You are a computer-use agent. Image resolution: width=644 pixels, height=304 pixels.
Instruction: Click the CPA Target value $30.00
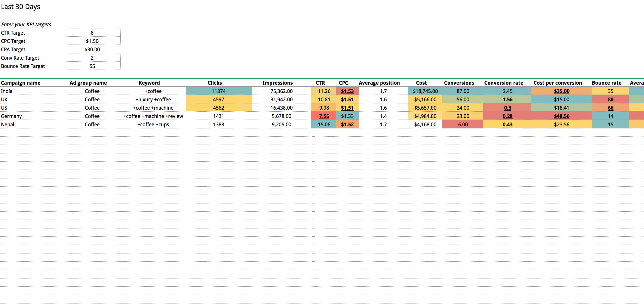pyautogui.click(x=92, y=49)
